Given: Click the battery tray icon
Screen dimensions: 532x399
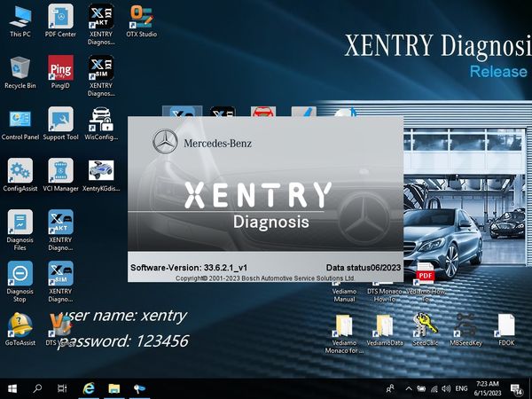Looking at the screenshot, I should click(421, 389).
